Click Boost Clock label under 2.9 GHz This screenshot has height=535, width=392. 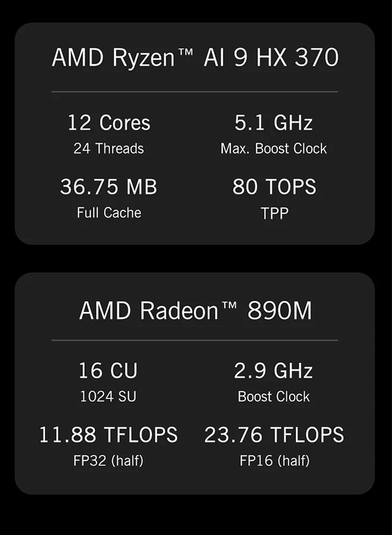273,397
